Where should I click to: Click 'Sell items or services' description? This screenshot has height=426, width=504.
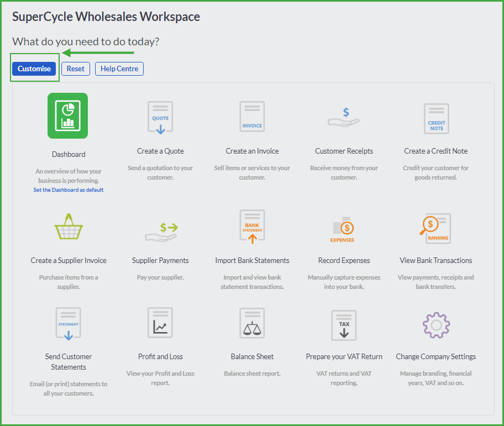(252, 172)
